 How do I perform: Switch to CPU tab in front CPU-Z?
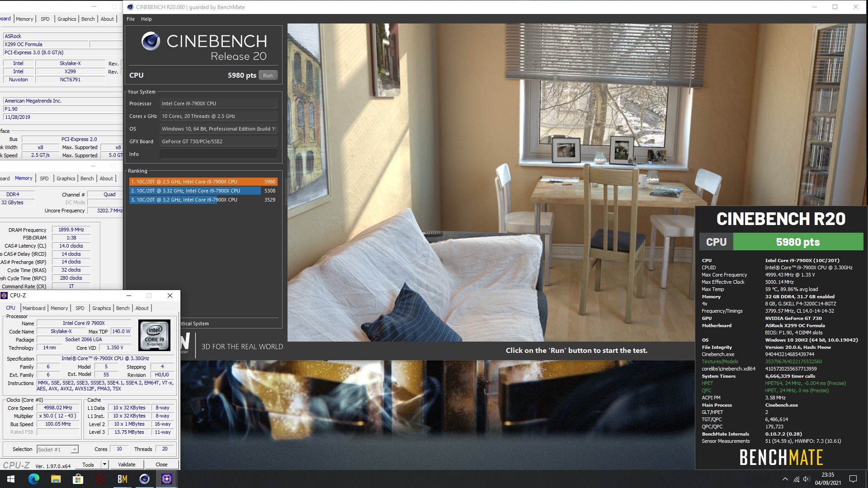pyautogui.click(x=10, y=308)
